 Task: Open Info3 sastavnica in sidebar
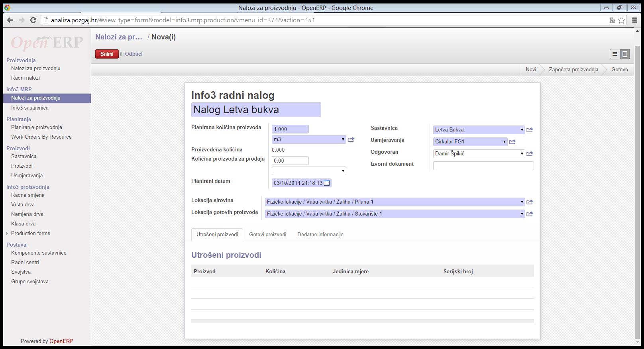coord(30,108)
